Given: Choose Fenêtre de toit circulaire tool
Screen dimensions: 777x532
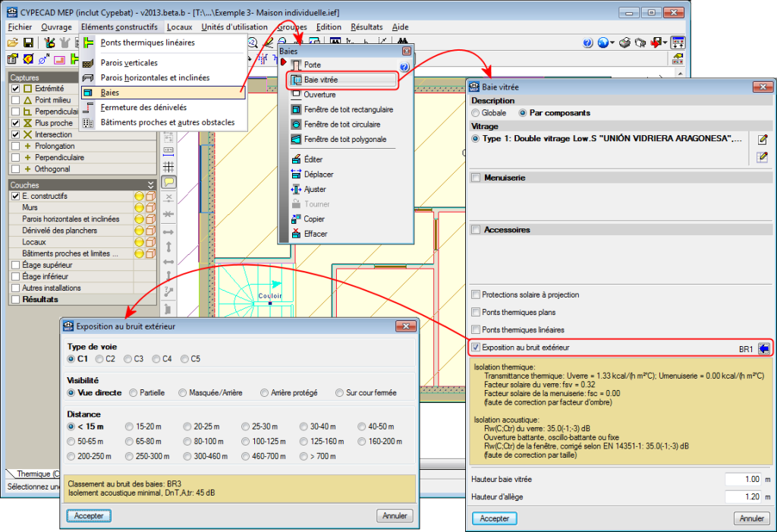Looking at the screenshot, I should (x=341, y=124).
